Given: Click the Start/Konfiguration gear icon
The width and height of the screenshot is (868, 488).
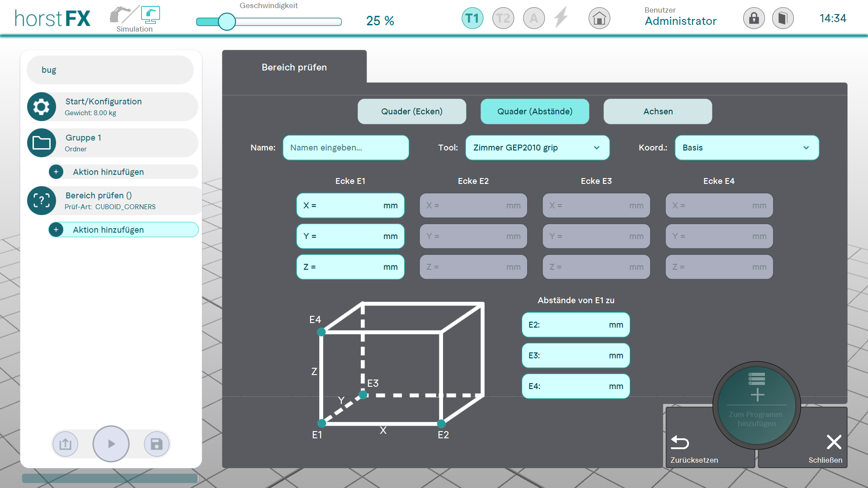Looking at the screenshot, I should pyautogui.click(x=42, y=107).
